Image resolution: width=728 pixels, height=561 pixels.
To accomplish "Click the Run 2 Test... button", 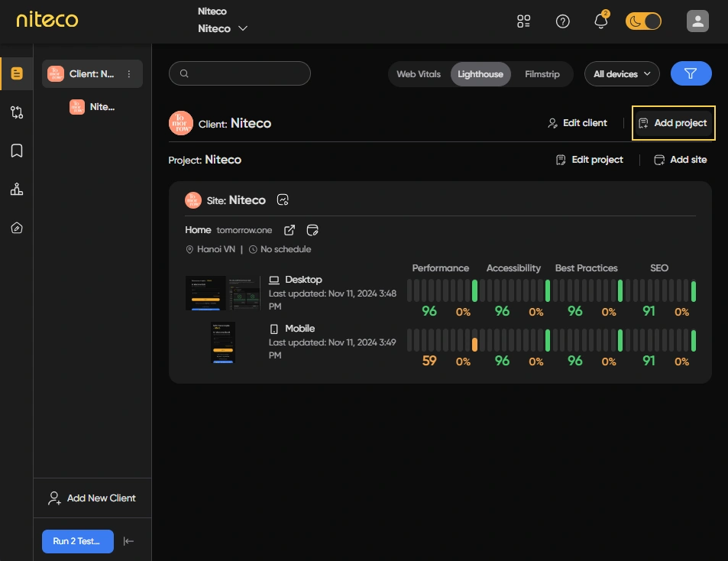I will pyautogui.click(x=77, y=541).
